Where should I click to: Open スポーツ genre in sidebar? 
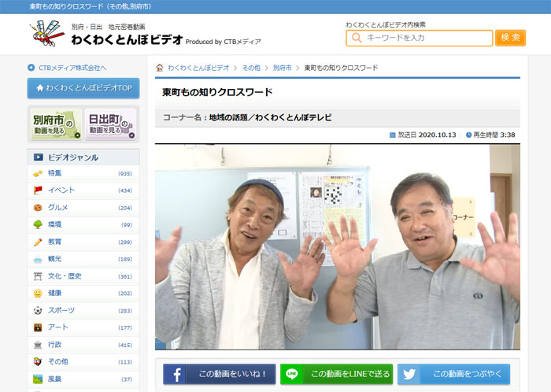[83, 310]
